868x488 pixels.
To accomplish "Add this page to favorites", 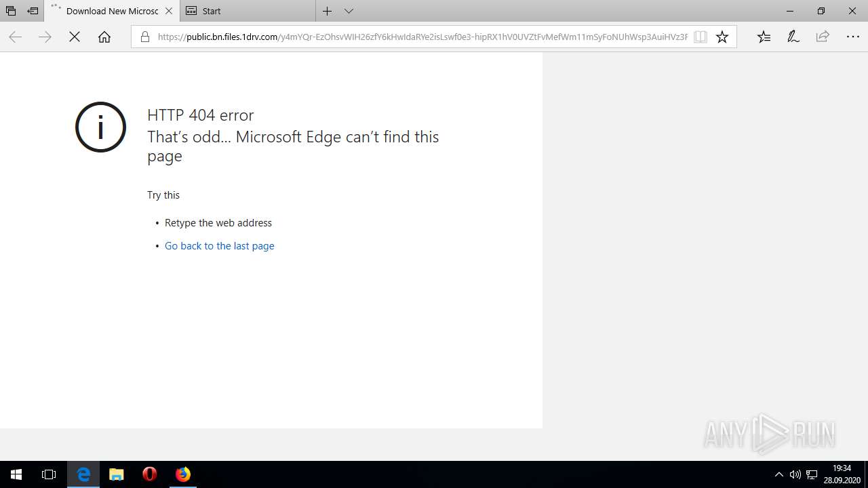I will (722, 37).
